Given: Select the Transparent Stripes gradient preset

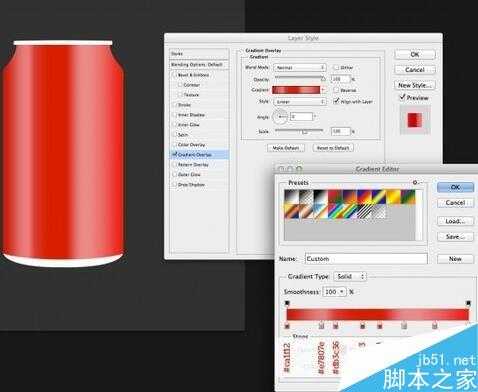Looking at the screenshot, I should coord(365,211).
